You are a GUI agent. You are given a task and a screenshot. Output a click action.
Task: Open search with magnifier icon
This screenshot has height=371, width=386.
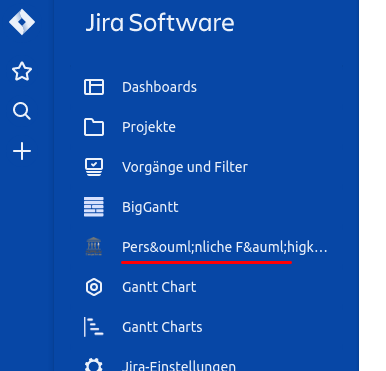[x=22, y=111]
